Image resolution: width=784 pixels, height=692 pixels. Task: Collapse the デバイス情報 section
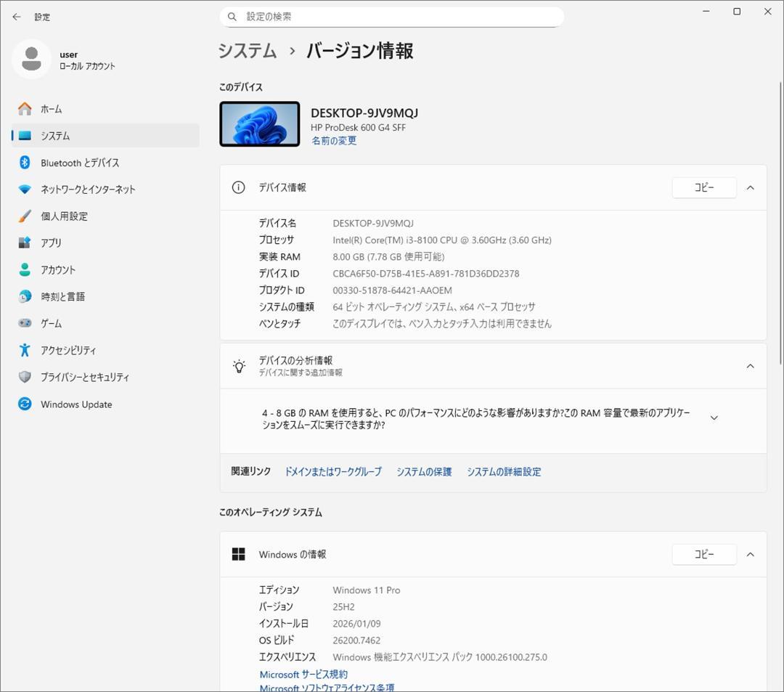click(x=750, y=187)
